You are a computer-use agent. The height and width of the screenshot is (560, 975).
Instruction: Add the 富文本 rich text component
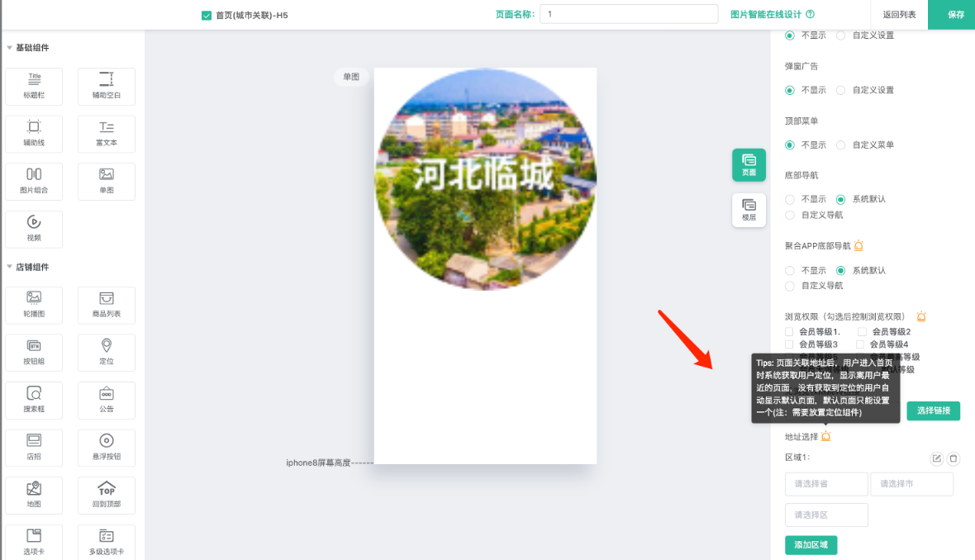(107, 134)
